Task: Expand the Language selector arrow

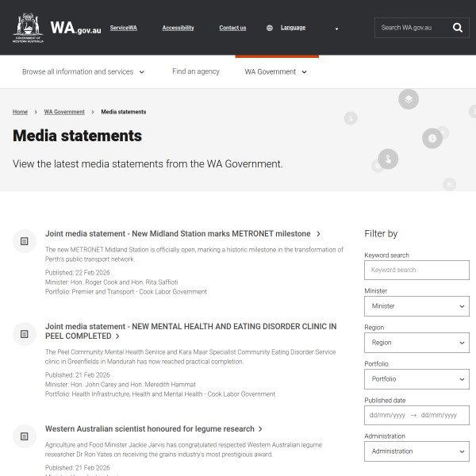Action: pos(336,29)
